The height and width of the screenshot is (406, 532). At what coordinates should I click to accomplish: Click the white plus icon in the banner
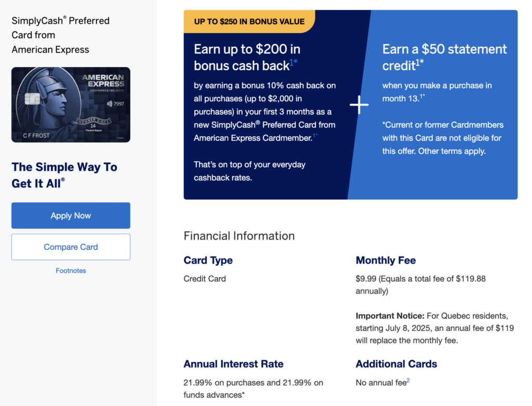(x=359, y=105)
